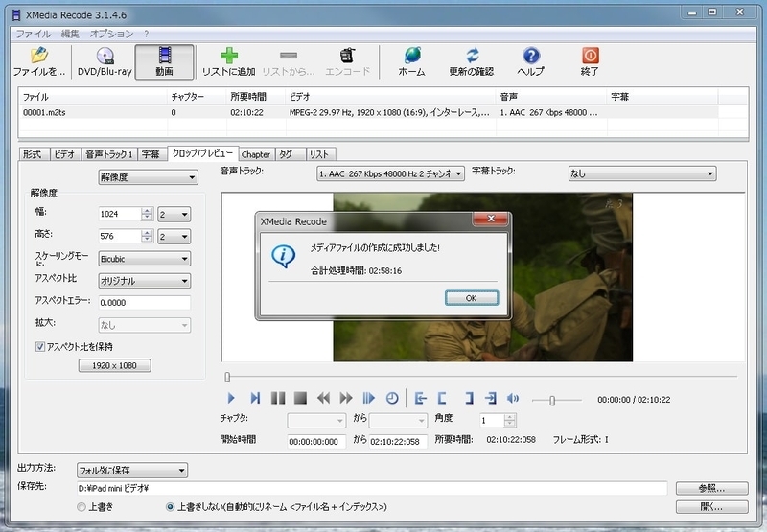Click the video seek slider handle

coord(227,377)
